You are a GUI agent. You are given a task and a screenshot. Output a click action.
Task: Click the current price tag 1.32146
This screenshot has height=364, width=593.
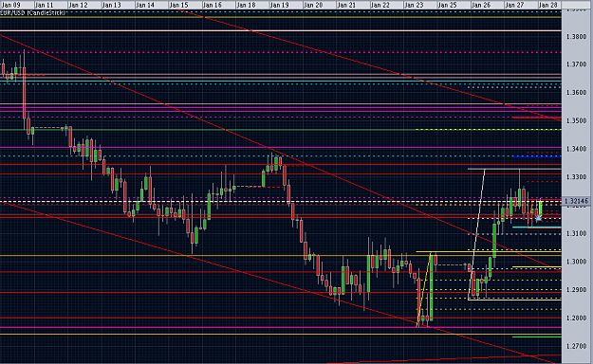point(576,201)
